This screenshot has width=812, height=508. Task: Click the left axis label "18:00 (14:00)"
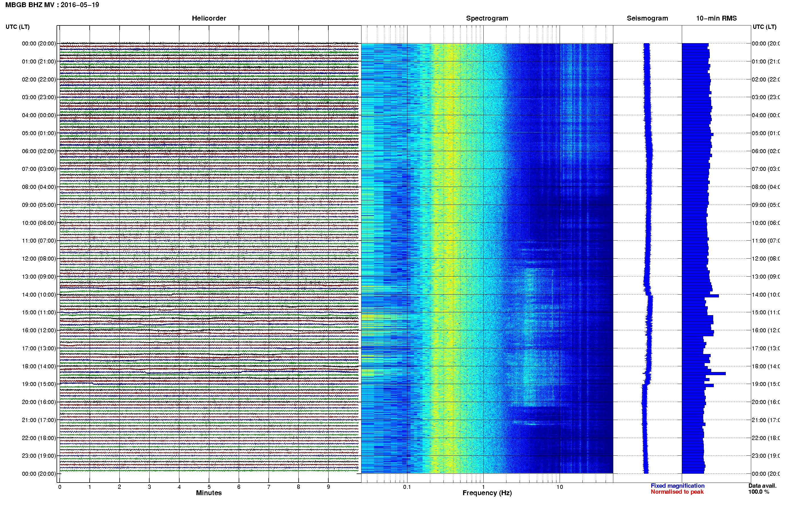coord(39,366)
